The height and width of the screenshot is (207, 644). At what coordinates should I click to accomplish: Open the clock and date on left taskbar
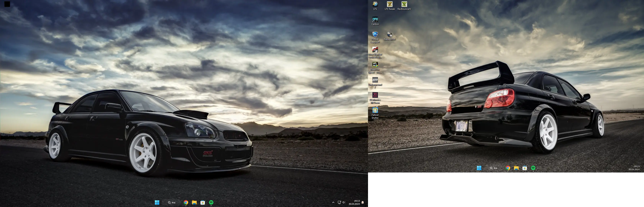coord(354,203)
